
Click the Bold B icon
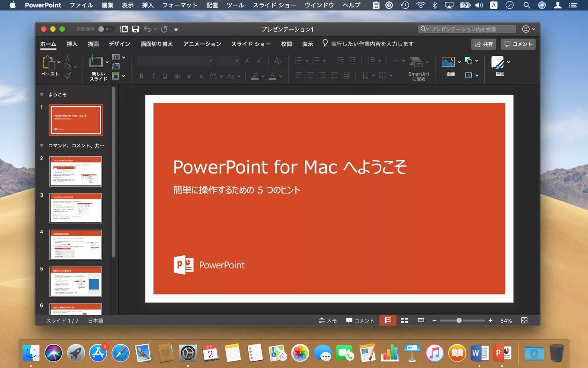click(x=141, y=76)
